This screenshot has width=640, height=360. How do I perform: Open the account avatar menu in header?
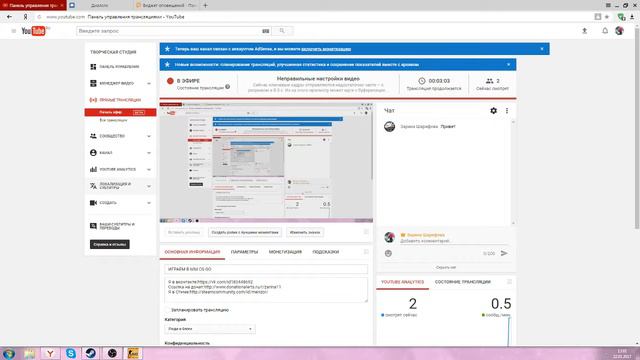(620, 31)
